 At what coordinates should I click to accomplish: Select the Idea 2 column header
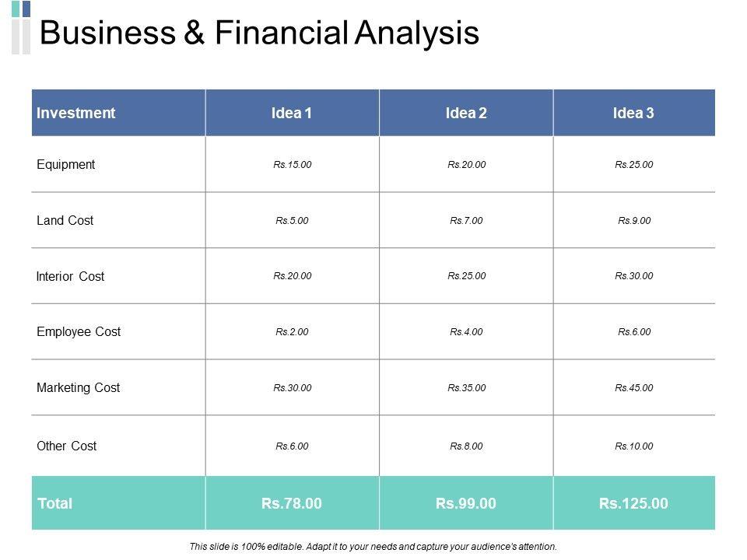[466, 113]
